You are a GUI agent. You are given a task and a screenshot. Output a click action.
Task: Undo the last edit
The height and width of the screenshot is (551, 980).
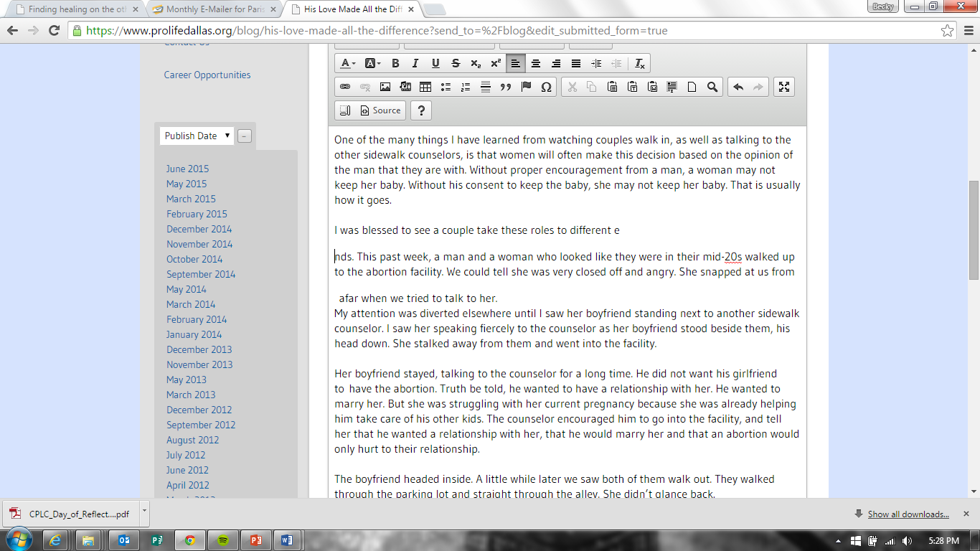tap(738, 87)
